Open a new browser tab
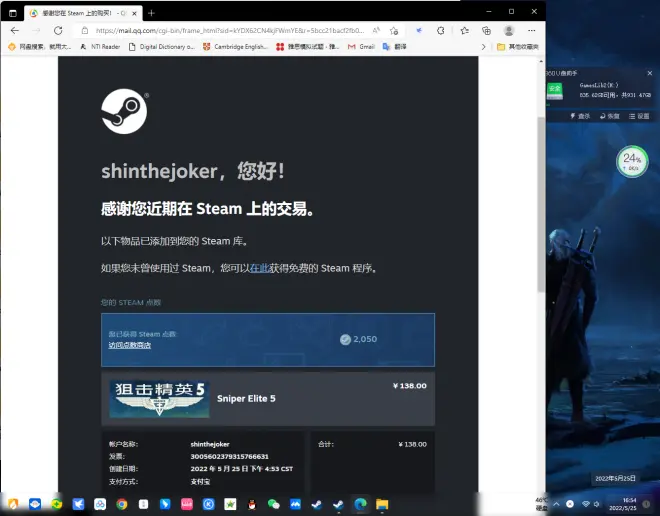The height and width of the screenshot is (516, 660). pyautogui.click(x=151, y=13)
